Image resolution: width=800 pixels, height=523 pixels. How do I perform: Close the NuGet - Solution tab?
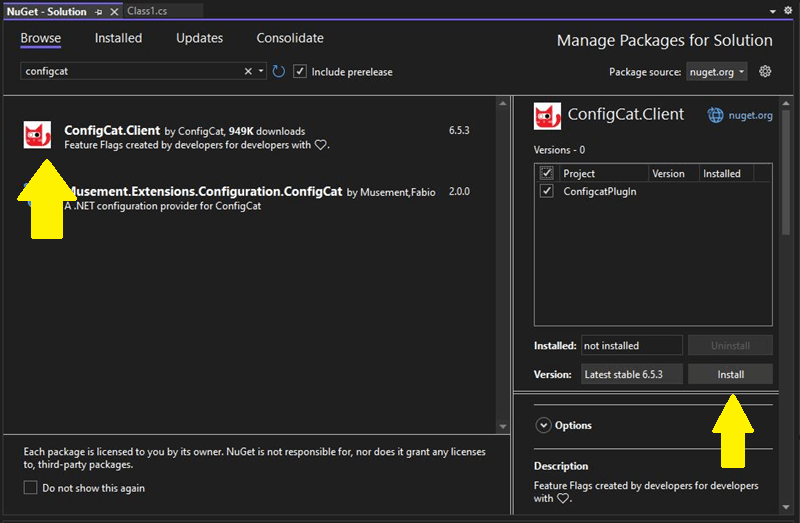click(x=114, y=12)
